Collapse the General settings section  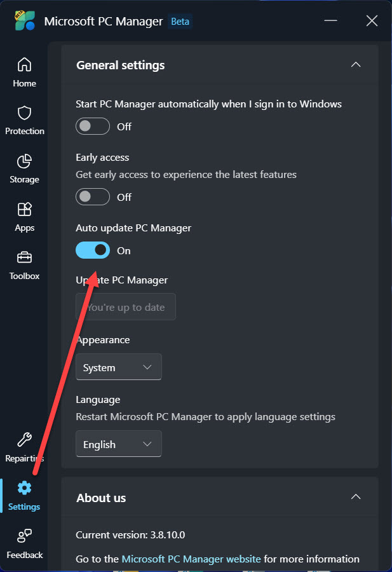(x=356, y=65)
